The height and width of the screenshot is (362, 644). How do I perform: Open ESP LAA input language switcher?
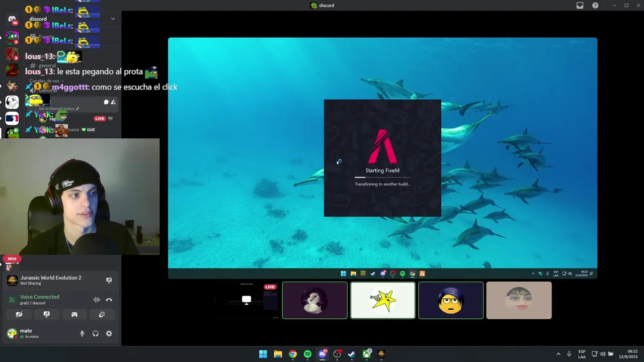point(582,354)
